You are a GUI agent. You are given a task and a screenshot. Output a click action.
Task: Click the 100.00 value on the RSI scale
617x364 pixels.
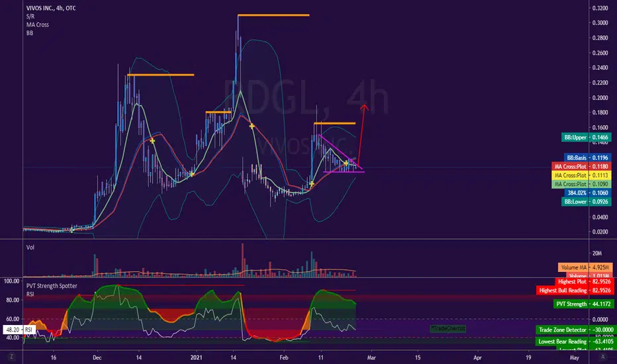[x=11, y=281]
